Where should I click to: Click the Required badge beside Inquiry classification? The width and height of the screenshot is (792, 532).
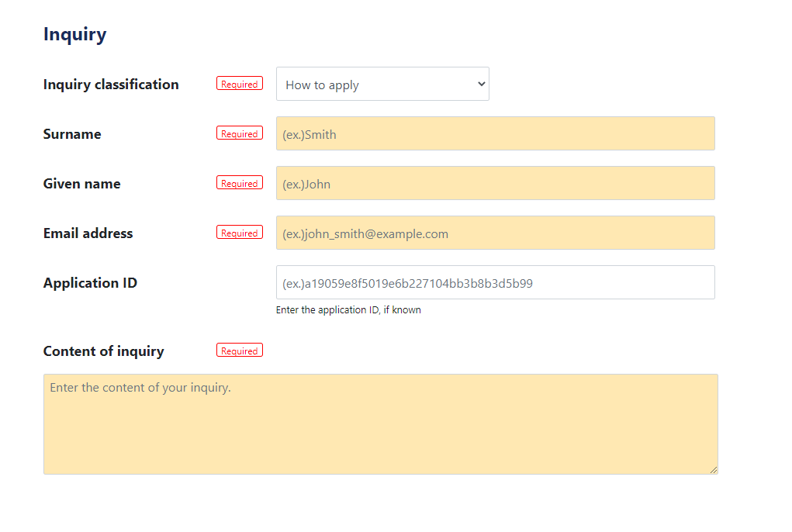tap(239, 83)
